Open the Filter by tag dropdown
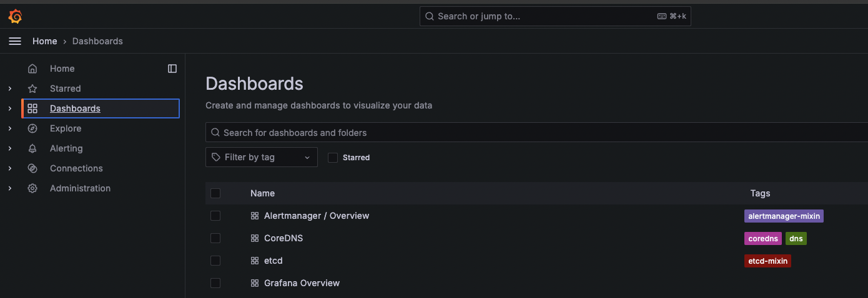Viewport: 868px width, 298px height. click(261, 157)
